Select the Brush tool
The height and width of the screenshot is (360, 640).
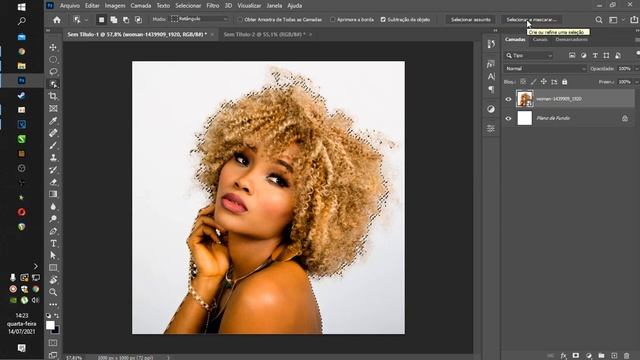coord(53,145)
